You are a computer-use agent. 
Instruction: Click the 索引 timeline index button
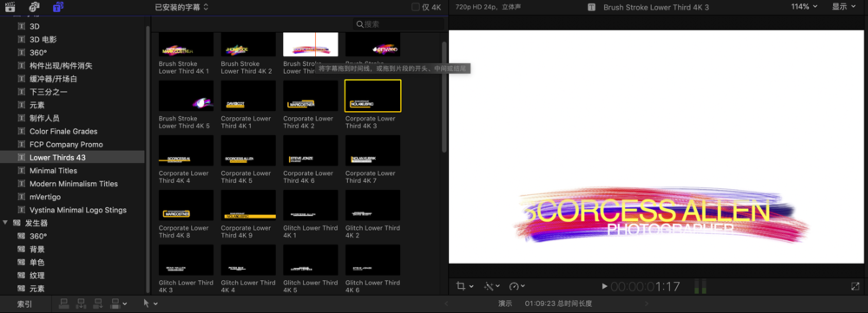24,303
